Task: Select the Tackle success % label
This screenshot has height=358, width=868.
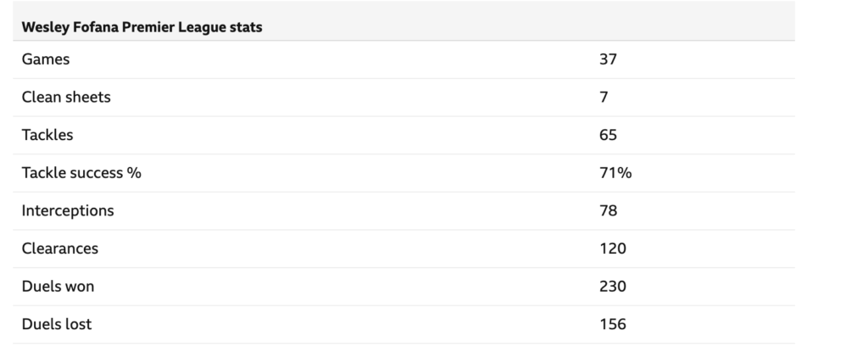Action: pos(81,173)
